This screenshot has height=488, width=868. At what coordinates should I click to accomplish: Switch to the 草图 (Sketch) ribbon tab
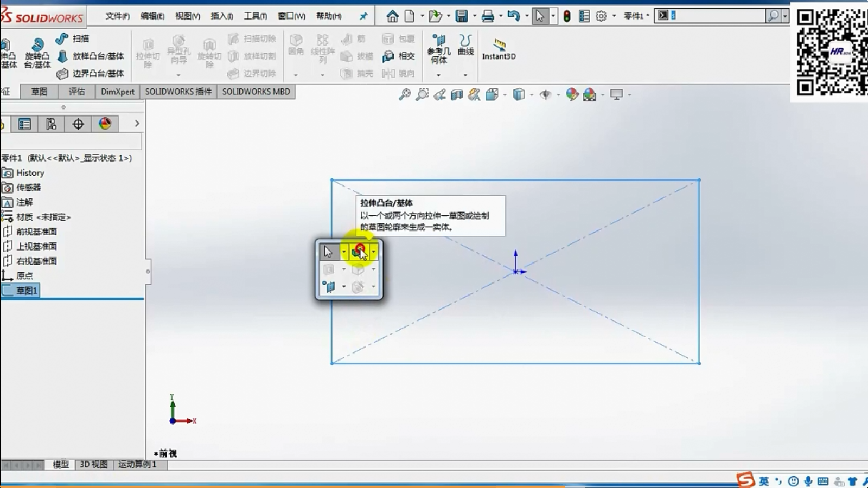click(39, 92)
